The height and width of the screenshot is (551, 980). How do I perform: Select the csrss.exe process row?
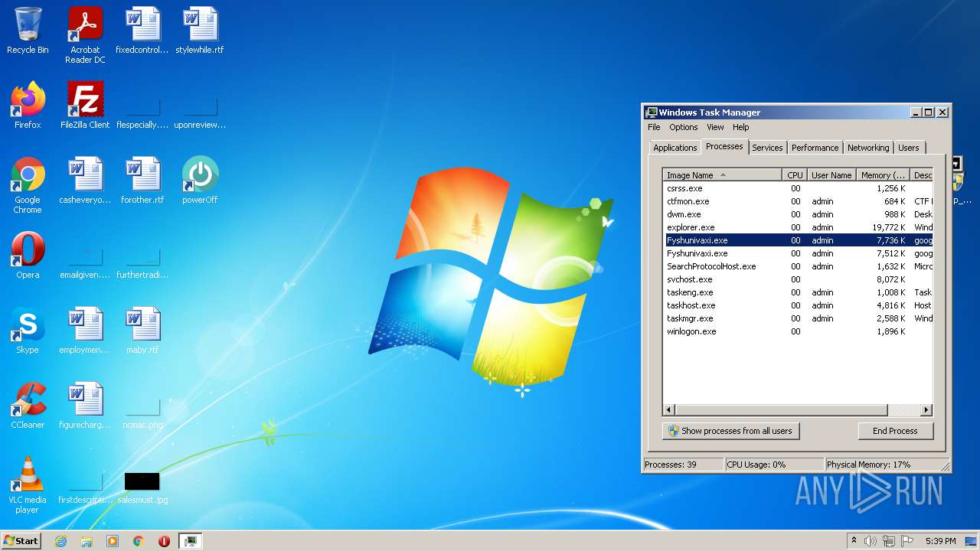tap(798, 188)
